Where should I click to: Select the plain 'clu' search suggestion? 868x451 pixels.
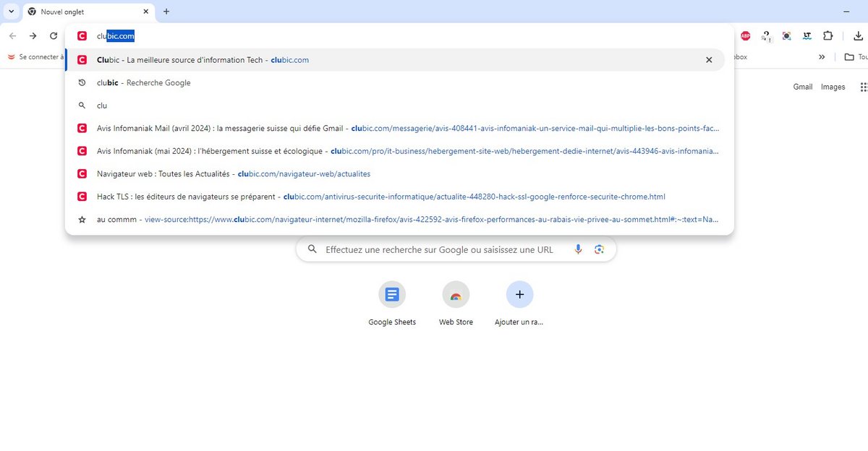pos(395,106)
